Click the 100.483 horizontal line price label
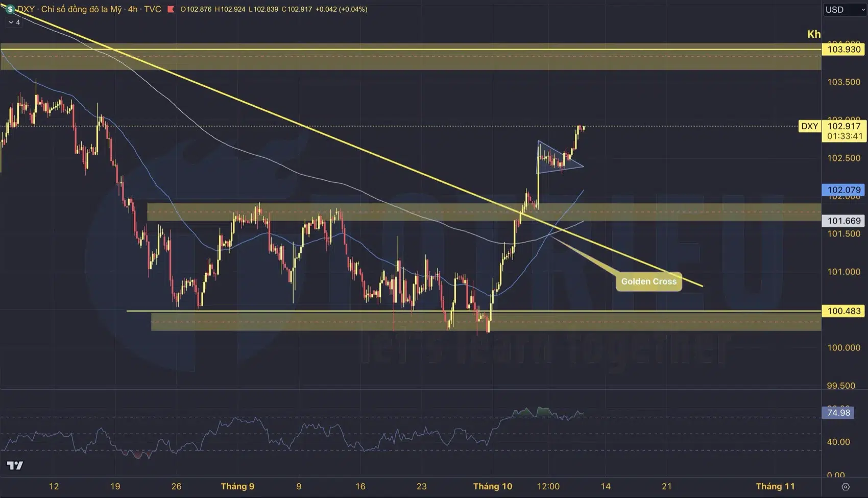The image size is (868, 498). coord(844,311)
